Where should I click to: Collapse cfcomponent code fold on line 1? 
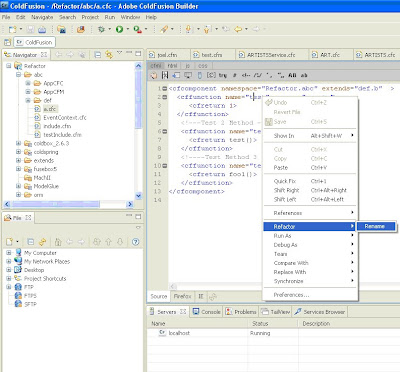tap(165, 88)
